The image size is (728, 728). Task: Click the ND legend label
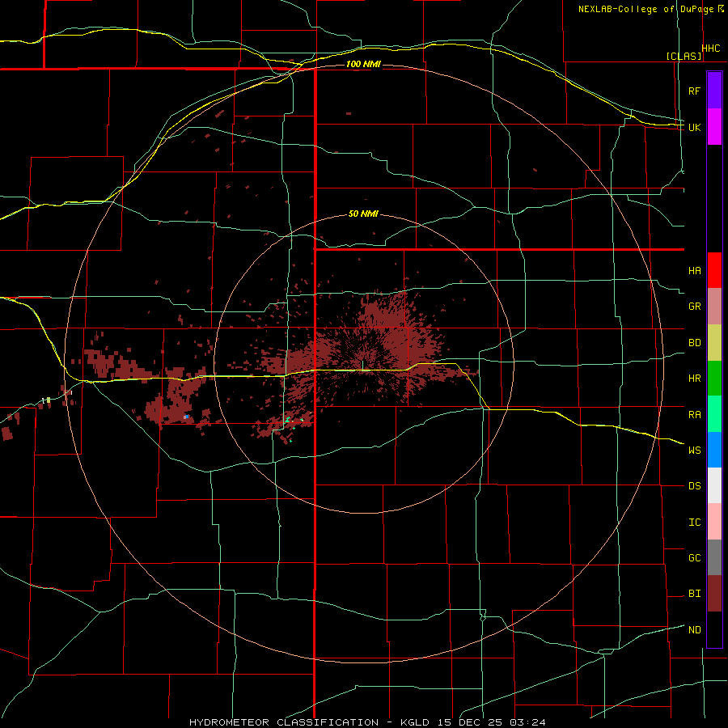tap(695, 629)
